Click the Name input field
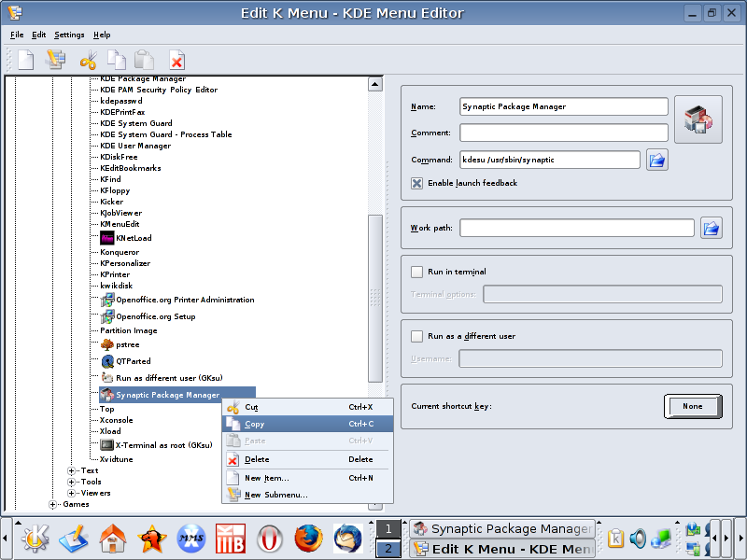Viewport: 747px width, 560px height. click(x=564, y=106)
